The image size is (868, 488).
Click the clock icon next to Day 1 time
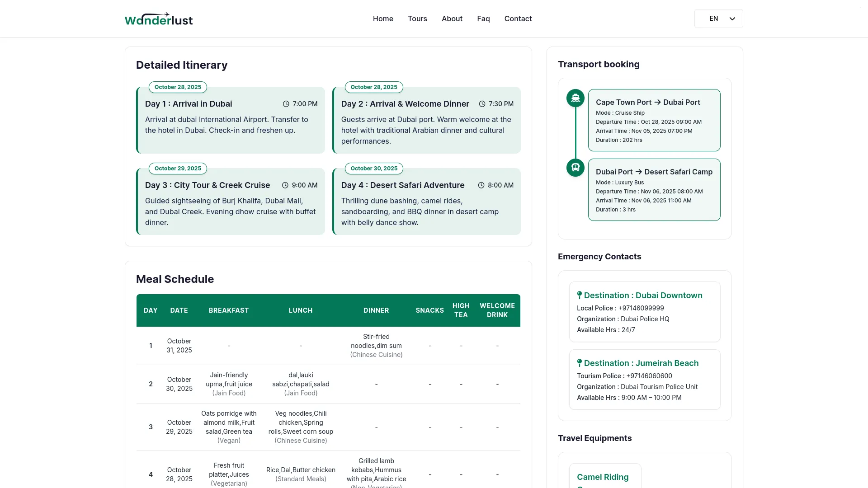pos(286,103)
